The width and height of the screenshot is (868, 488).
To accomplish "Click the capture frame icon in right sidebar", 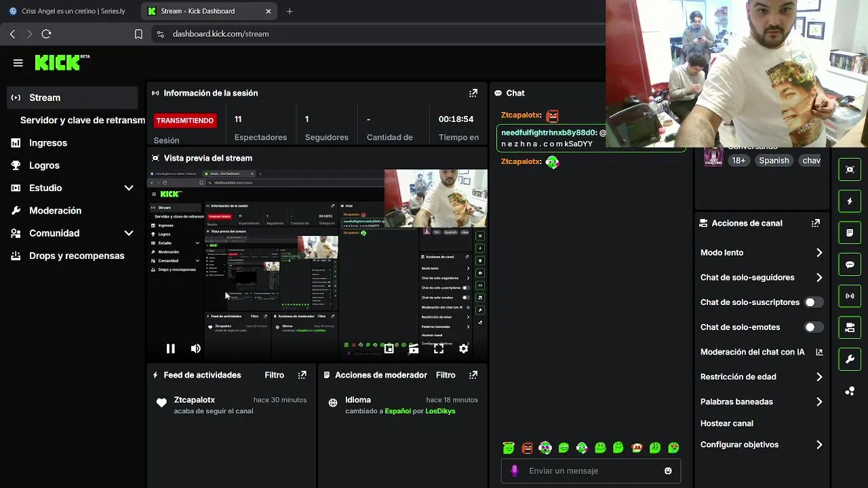I will [x=850, y=169].
